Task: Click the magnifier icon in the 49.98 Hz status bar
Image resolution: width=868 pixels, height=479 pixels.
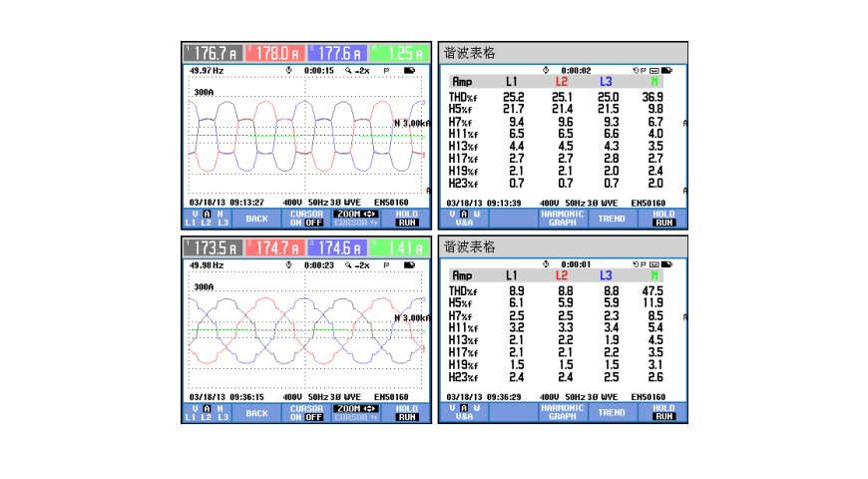Action: [x=348, y=265]
